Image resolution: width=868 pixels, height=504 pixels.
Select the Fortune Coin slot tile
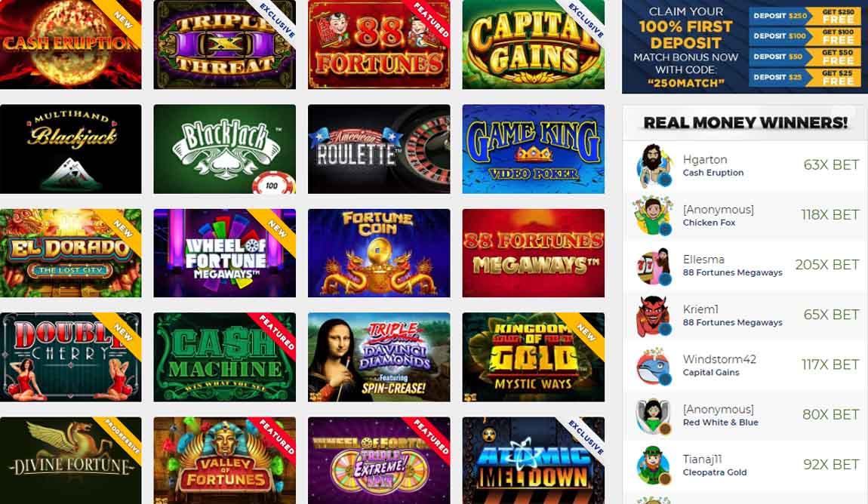point(379,253)
